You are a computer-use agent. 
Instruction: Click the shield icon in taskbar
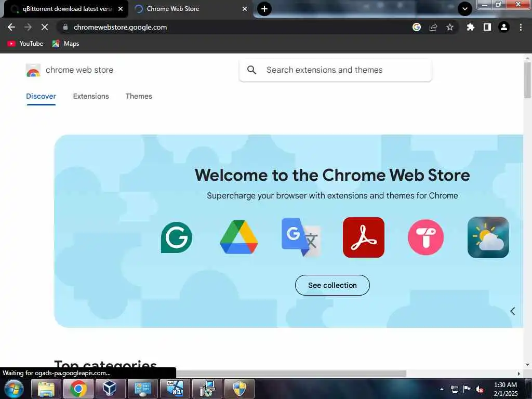239,389
